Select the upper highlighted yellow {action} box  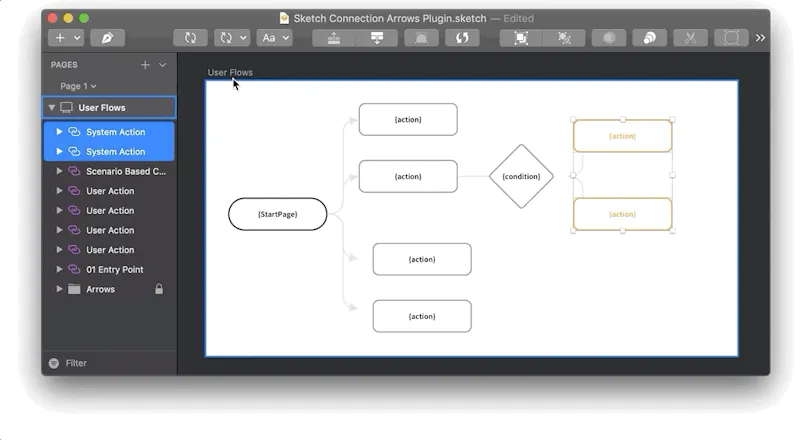(622, 136)
